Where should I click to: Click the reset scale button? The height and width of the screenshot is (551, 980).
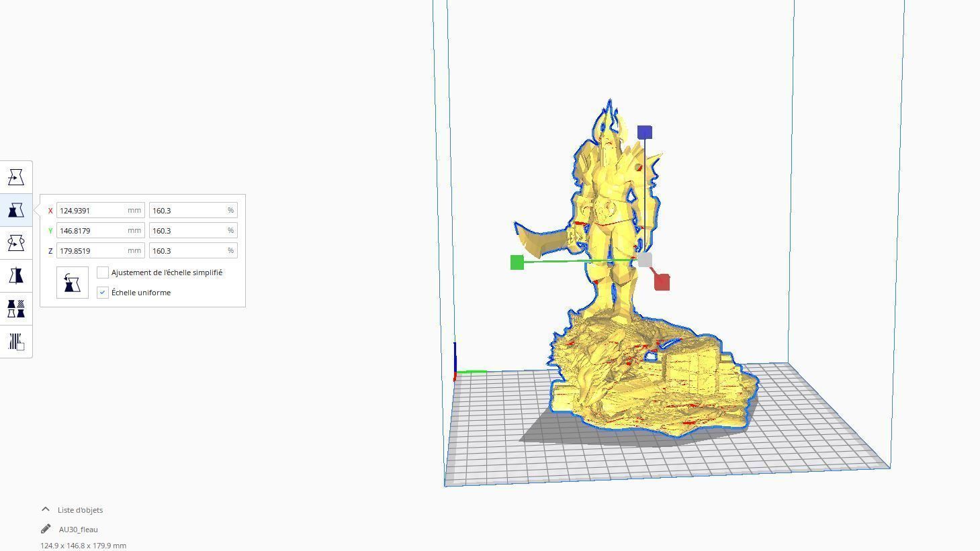(73, 283)
